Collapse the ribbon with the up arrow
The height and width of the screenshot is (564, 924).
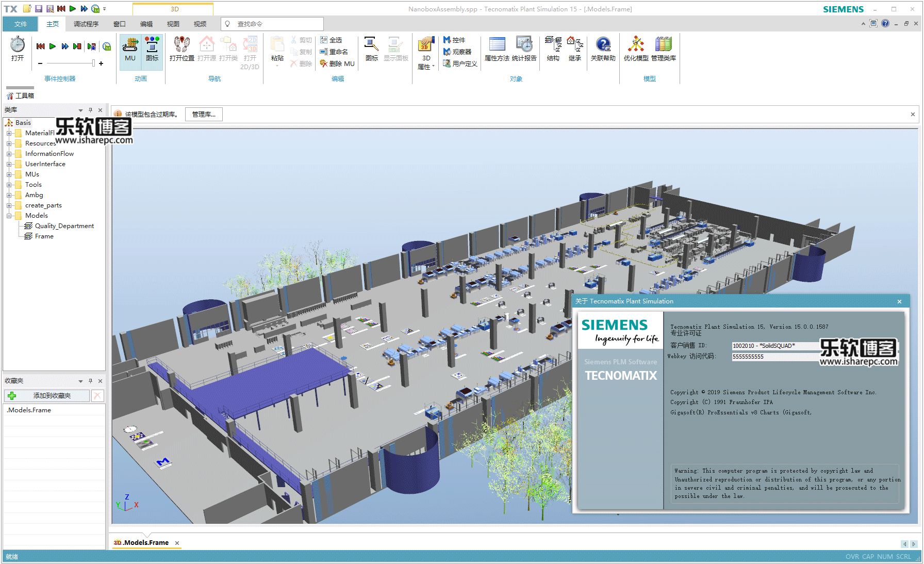[x=863, y=24]
